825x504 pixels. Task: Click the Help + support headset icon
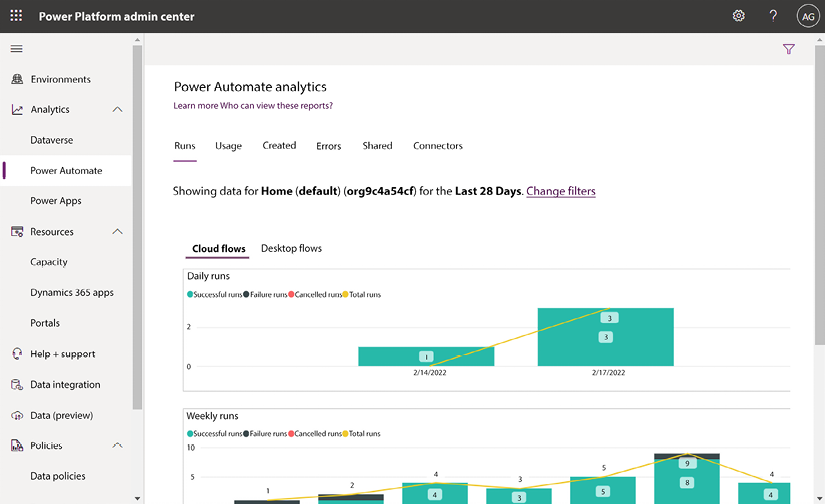17,354
